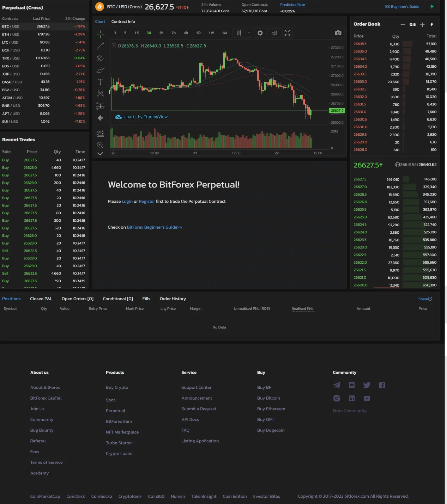447x504 pixels.
Task: Click bid price 26625.0 in order book
Action: tap(360, 217)
